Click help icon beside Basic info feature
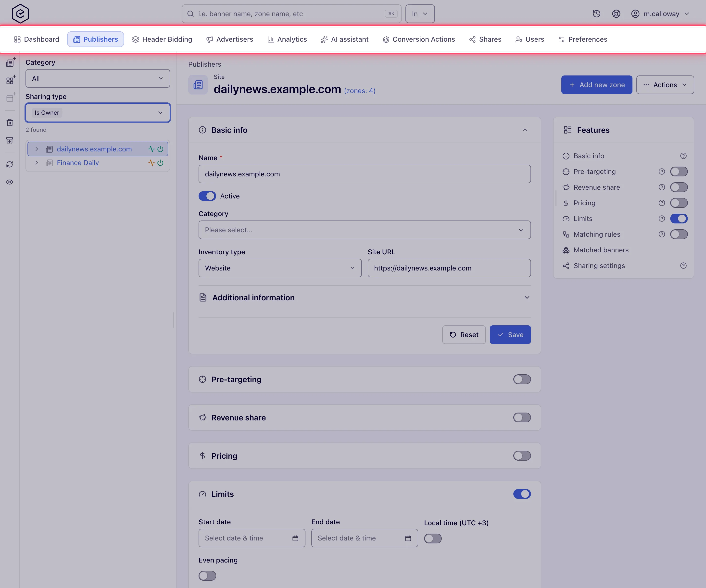This screenshot has height=588, width=706. 683,156
